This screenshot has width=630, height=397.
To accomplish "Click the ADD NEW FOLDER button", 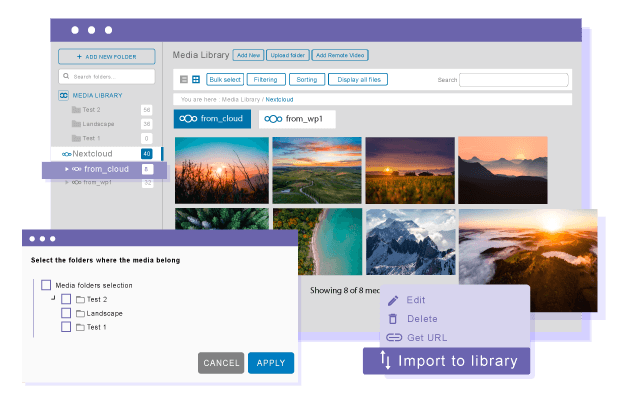I will [106, 57].
